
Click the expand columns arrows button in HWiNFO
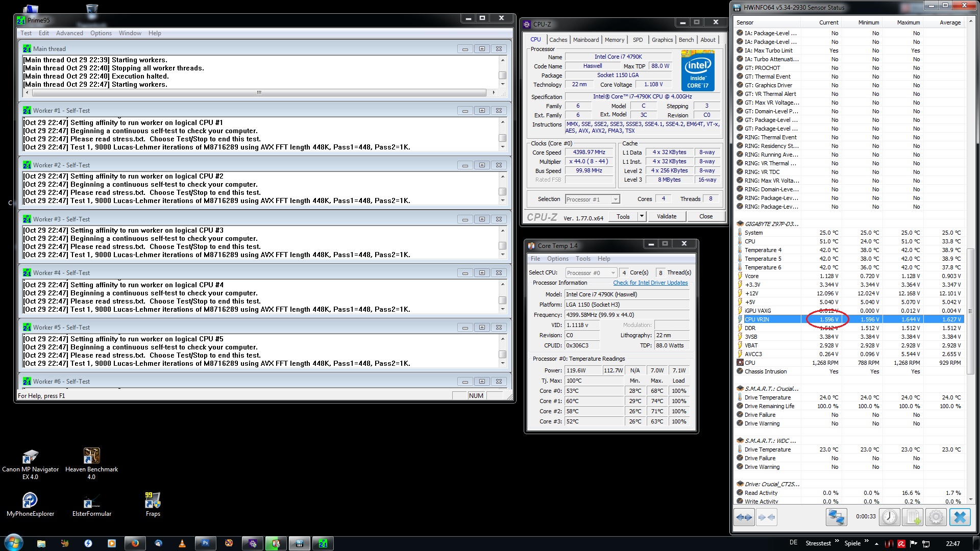click(x=744, y=517)
